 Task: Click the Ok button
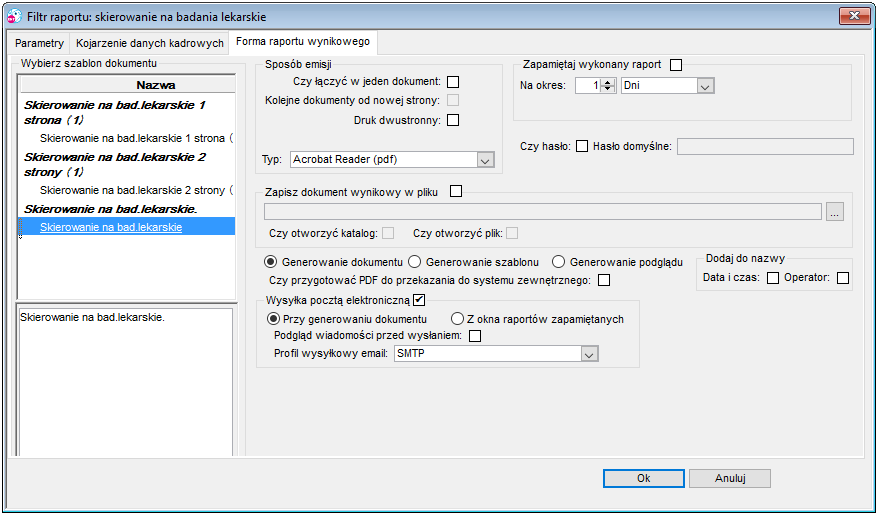(x=644, y=478)
